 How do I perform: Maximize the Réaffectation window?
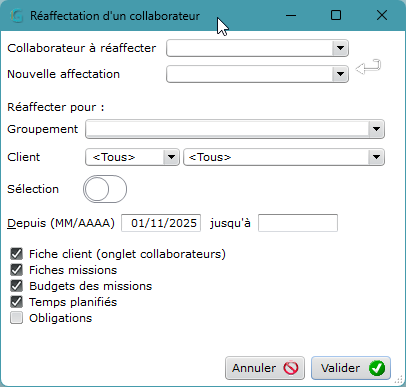336,15
